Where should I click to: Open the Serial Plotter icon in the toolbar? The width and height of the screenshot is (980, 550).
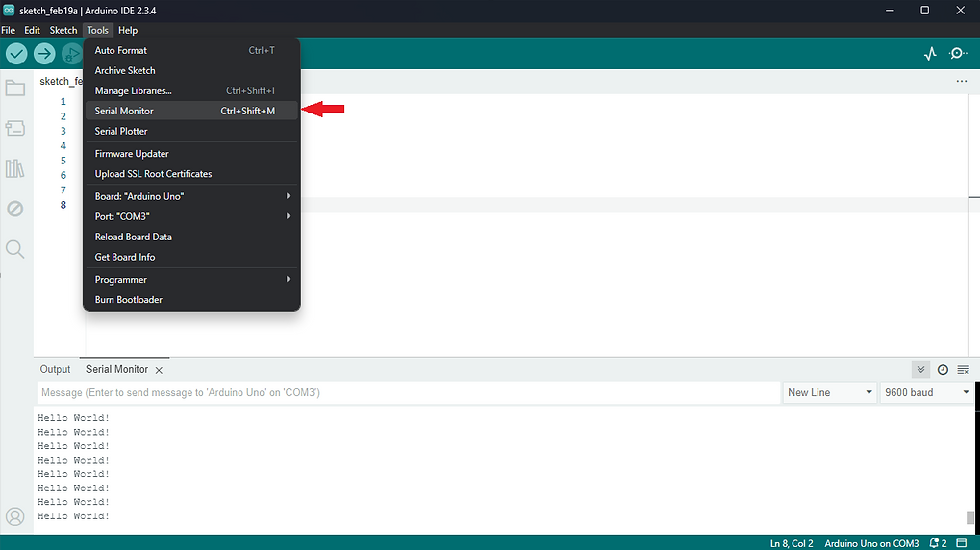pyautogui.click(x=930, y=54)
